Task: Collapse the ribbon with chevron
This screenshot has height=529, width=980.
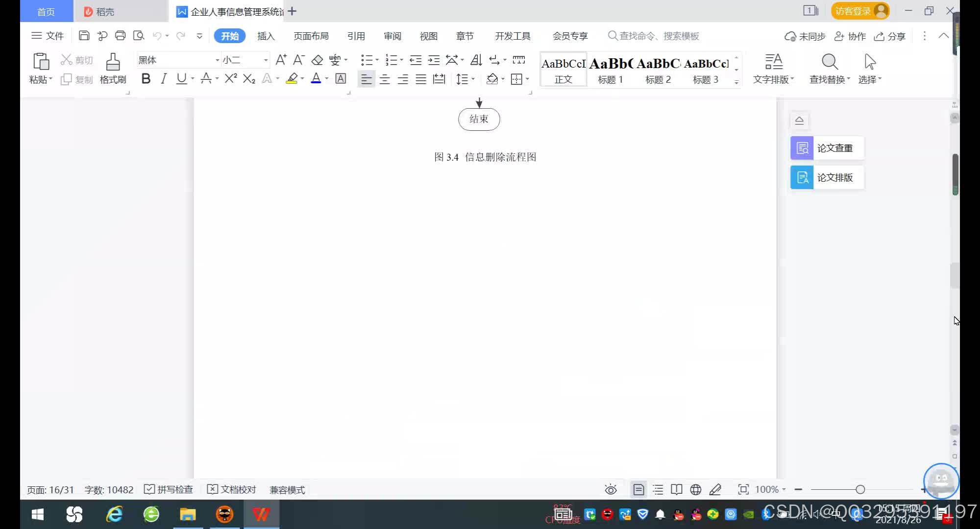Action: point(943,36)
